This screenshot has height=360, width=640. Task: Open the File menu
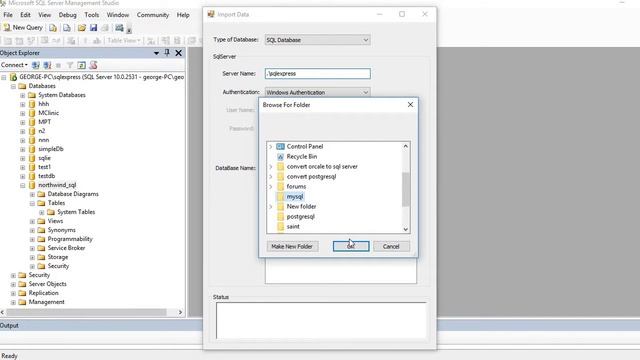tap(8, 15)
